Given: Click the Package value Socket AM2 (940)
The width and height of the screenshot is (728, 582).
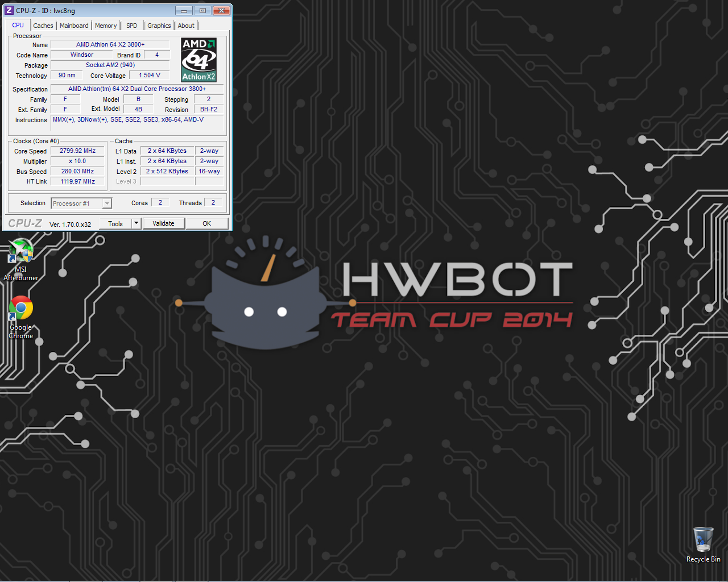Looking at the screenshot, I should click(x=110, y=65).
